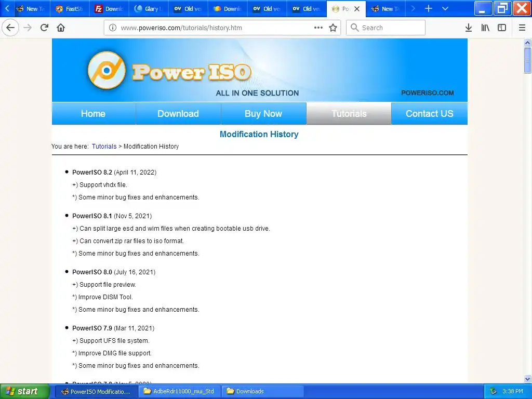Open the downloads arrow in toolbar
This screenshot has width=532, height=399.
[469, 28]
